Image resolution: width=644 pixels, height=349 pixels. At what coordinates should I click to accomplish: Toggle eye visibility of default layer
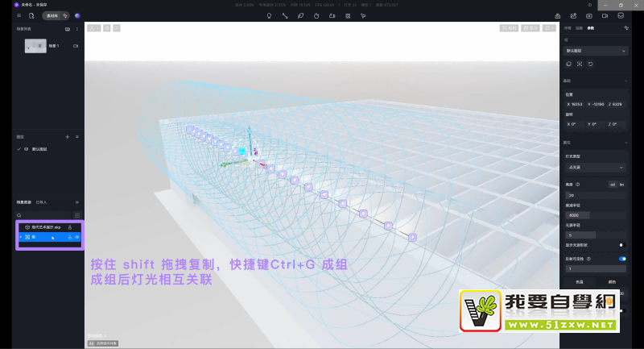26,149
